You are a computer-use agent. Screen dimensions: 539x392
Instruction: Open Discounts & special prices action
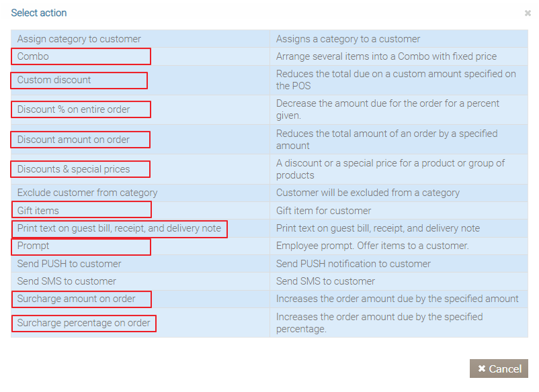74,169
